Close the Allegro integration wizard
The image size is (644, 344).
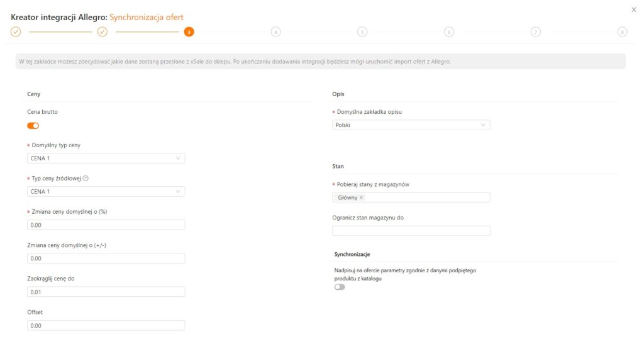633,9
